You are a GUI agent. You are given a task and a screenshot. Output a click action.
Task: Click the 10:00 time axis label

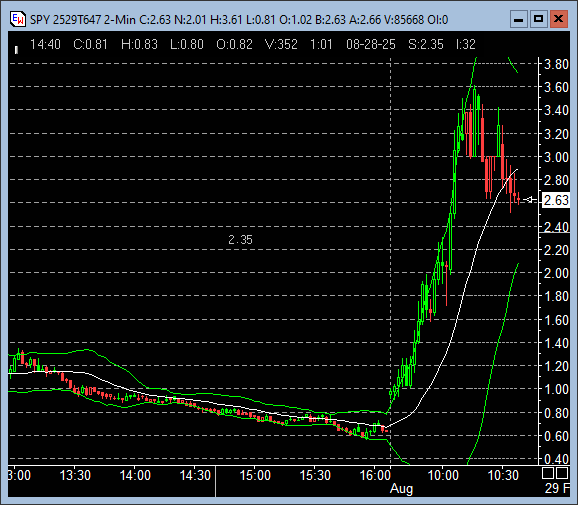(x=443, y=475)
